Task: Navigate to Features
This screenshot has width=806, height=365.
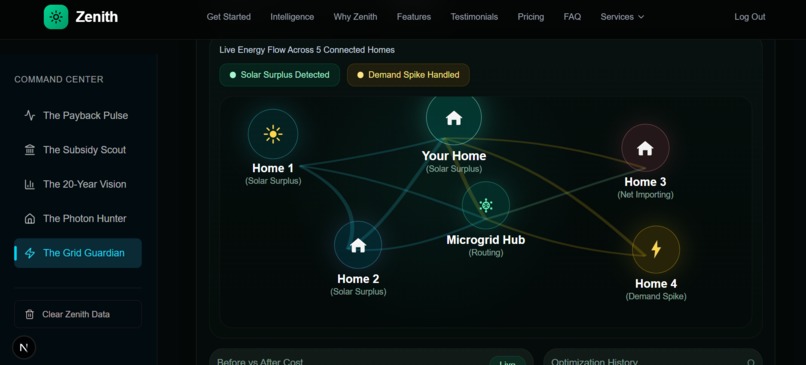Action: click(414, 17)
